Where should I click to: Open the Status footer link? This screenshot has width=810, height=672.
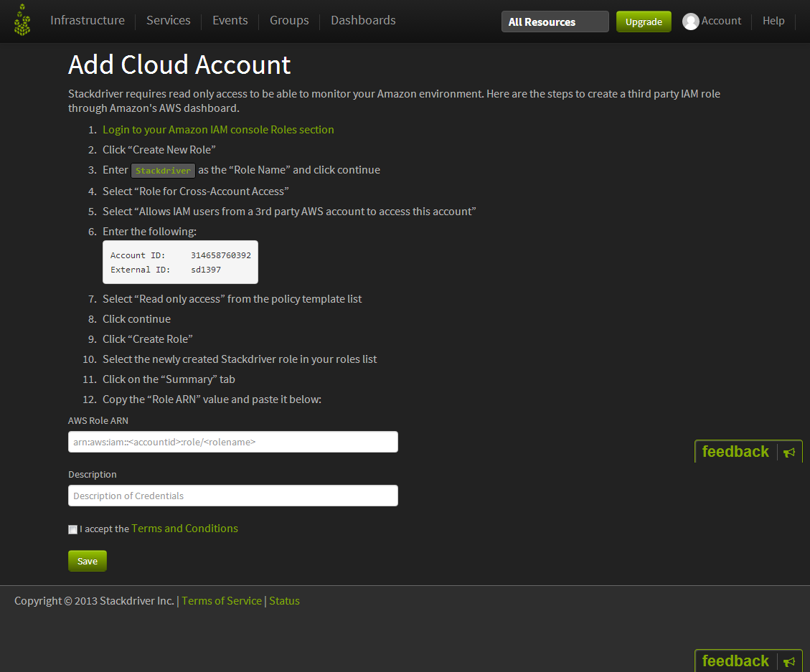pos(284,601)
